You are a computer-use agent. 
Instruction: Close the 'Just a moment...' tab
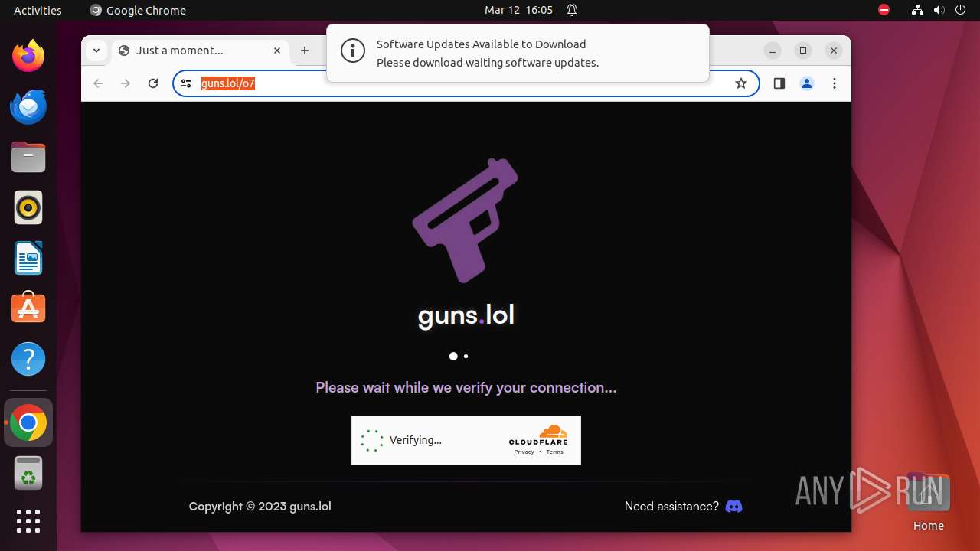277,51
